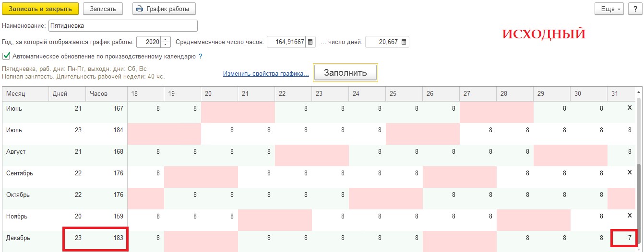Click June 20 pink weekend cell
644x252 pixels.
219,112
